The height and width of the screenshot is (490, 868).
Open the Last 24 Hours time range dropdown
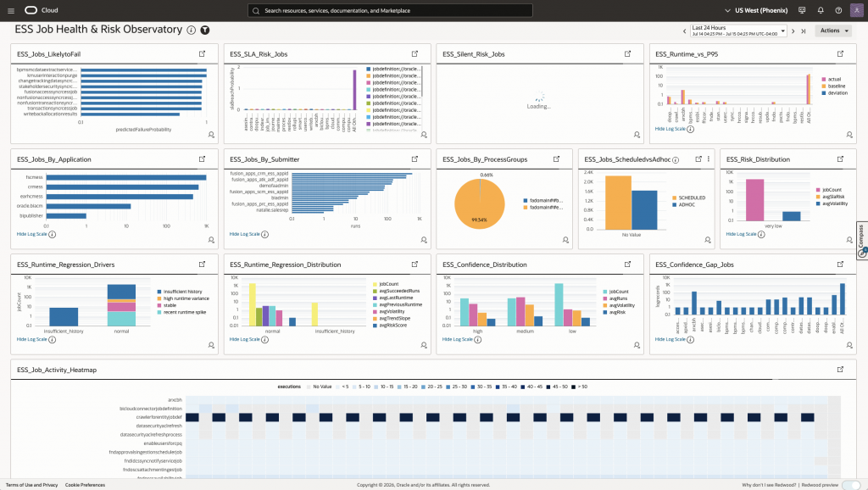(x=738, y=31)
